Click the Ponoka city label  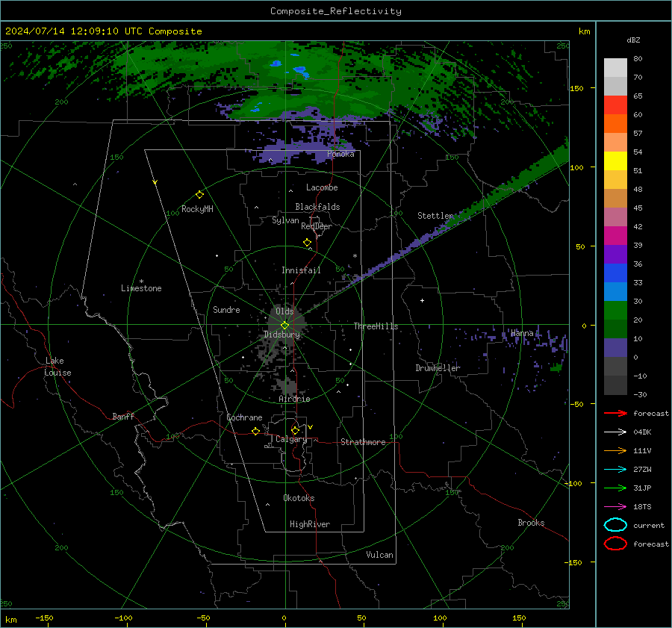pos(340,154)
